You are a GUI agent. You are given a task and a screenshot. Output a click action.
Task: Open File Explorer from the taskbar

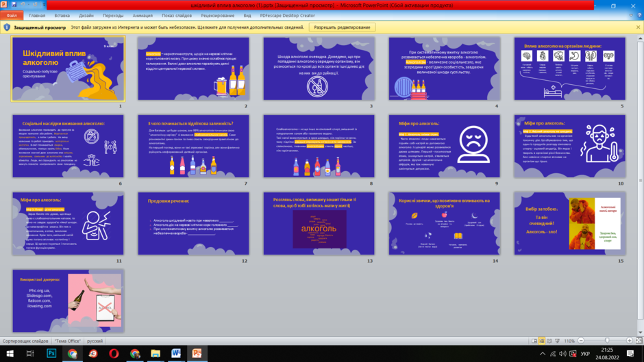pos(156,353)
